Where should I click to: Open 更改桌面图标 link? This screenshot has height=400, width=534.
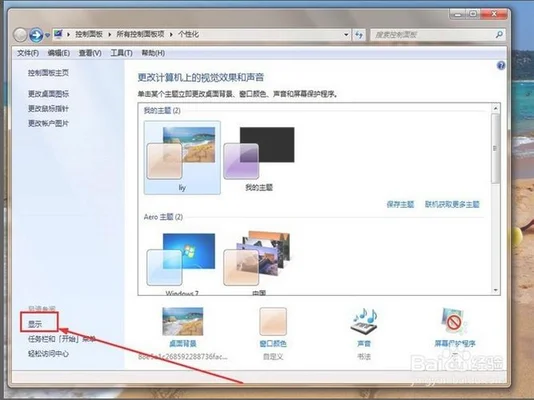[48, 94]
